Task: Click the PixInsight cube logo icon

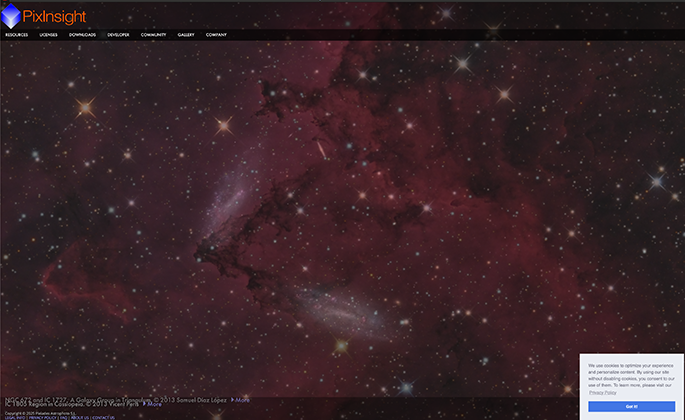Action: coord(11,15)
